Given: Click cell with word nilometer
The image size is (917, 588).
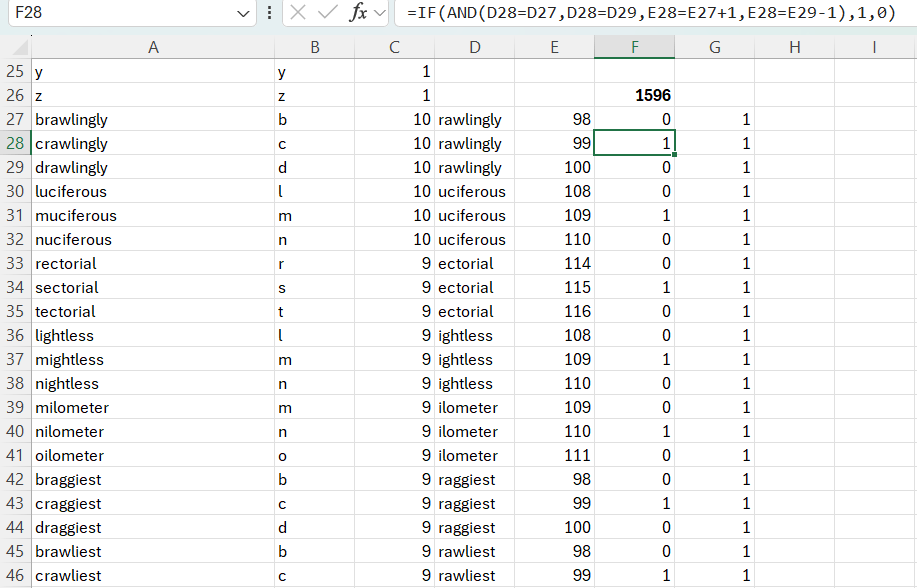Looking at the screenshot, I should pyautogui.click(x=153, y=431).
